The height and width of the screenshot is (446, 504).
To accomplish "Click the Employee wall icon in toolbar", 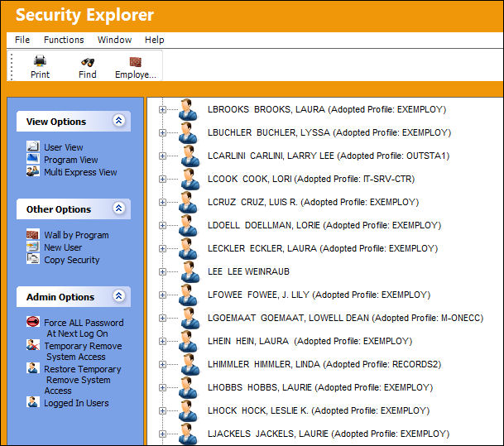I will [136, 62].
